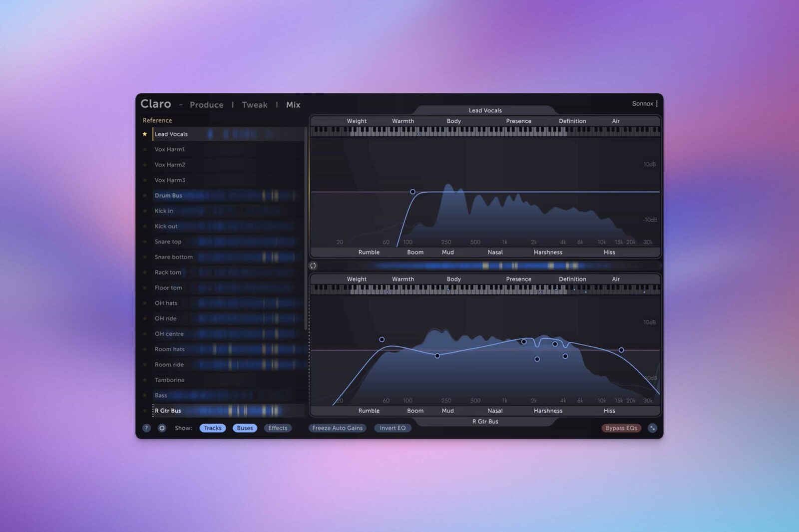Open the settings gear icon
This screenshot has height=532, width=799.
[162, 428]
